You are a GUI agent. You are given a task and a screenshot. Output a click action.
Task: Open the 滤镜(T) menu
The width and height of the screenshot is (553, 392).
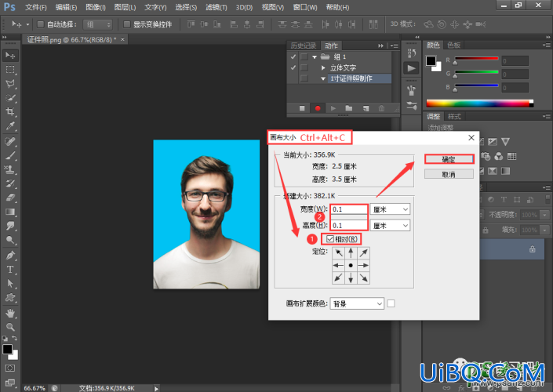(216, 7)
